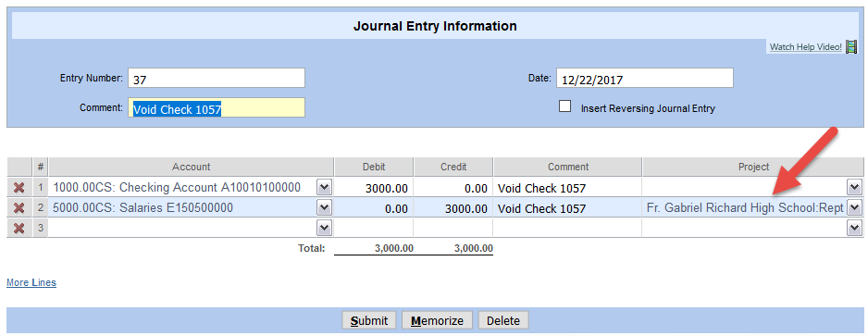Delete row 3 with the red X
This screenshot has width=868, height=336.
pyautogui.click(x=19, y=228)
